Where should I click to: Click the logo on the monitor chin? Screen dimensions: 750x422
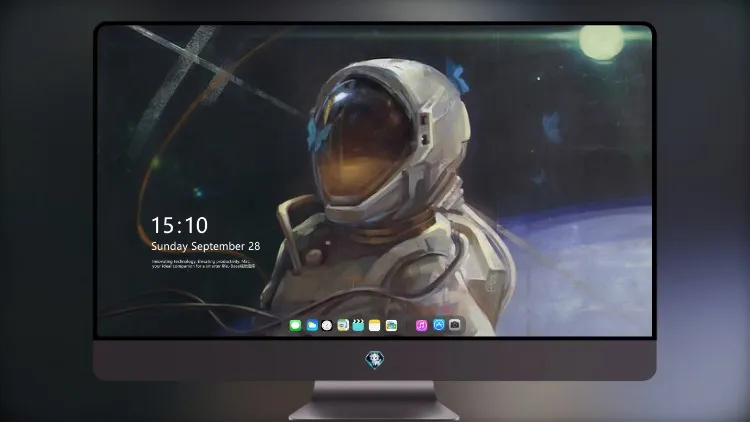[375, 360]
